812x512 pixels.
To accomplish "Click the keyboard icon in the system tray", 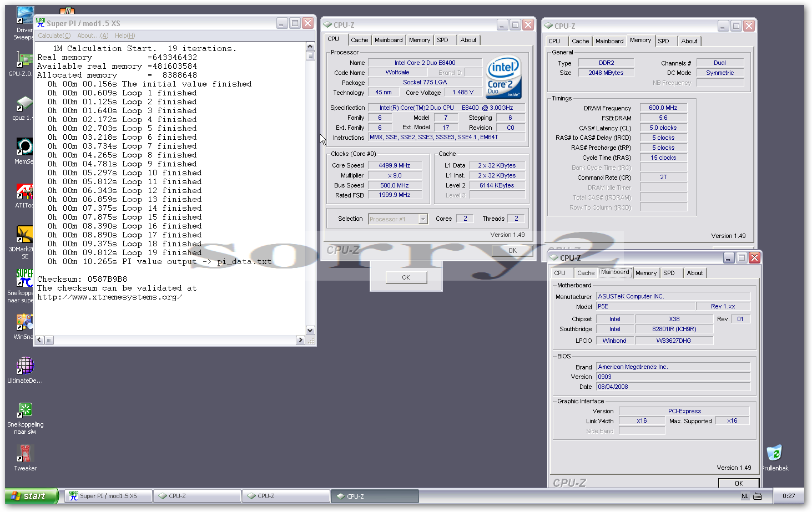I will (x=758, y=496).
